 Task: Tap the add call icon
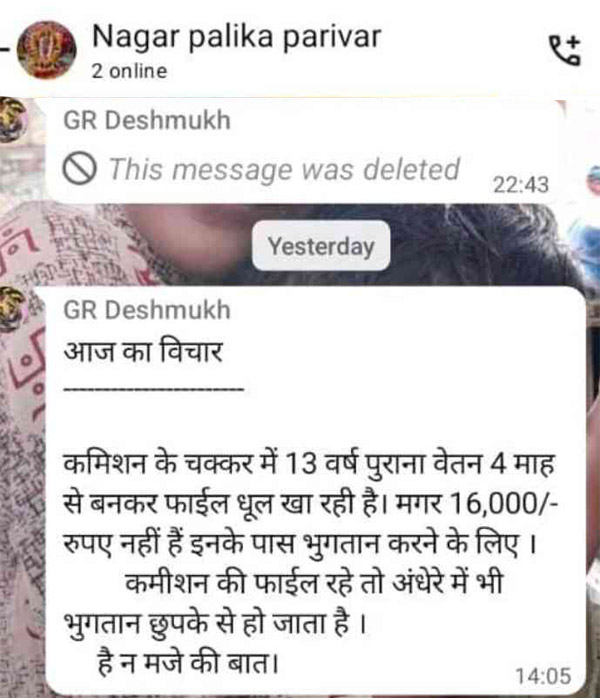click(x=565, y=50)
